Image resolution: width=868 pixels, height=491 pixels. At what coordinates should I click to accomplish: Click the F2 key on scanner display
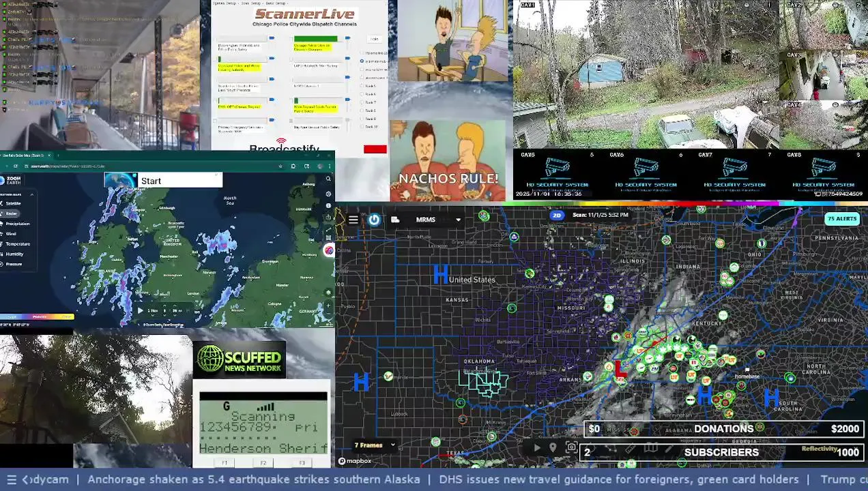pos(263,462)
